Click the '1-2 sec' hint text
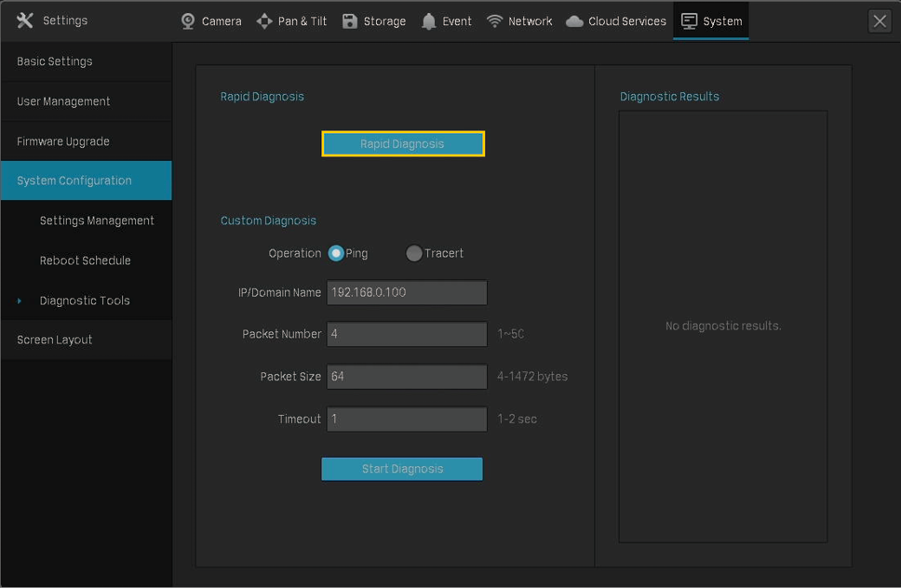This screenshot has height=588, width=901. coord(518,420)
